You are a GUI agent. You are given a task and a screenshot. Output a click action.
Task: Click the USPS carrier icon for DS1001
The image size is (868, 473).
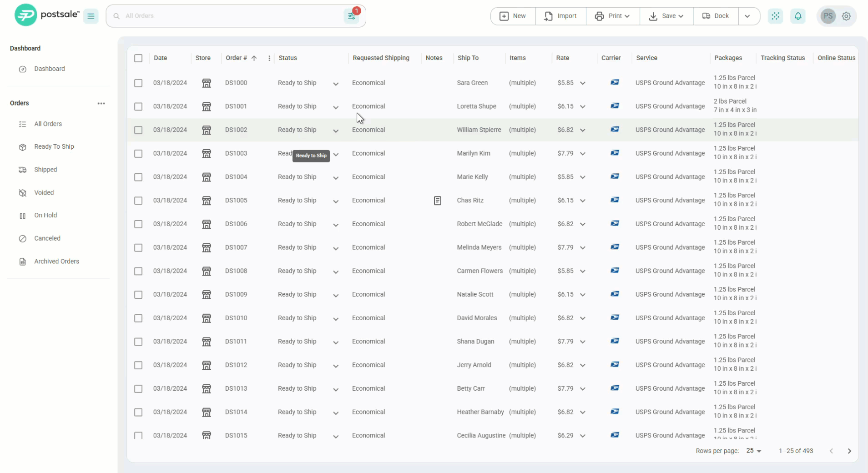coord(615,106)
